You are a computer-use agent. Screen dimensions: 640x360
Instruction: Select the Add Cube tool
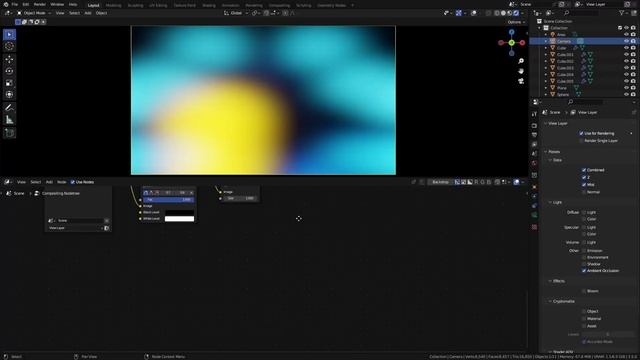[9, 133]
